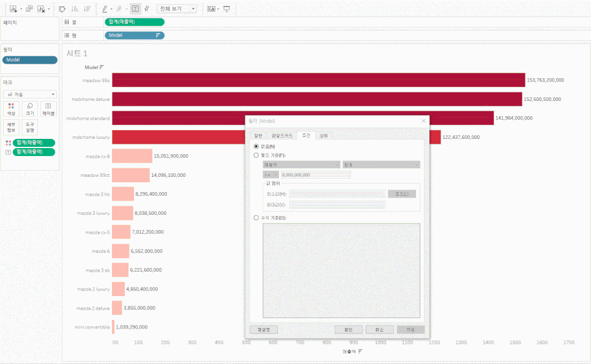Click the 시트 1 sheet title
The width and height of the screenshot is (591, 364).
[77, 53]
